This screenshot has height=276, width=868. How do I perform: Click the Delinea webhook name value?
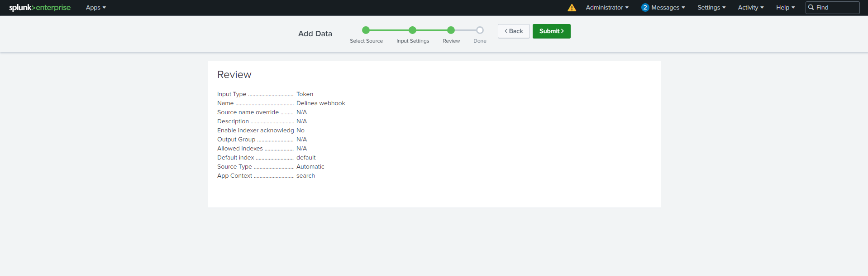pos(320,103)
